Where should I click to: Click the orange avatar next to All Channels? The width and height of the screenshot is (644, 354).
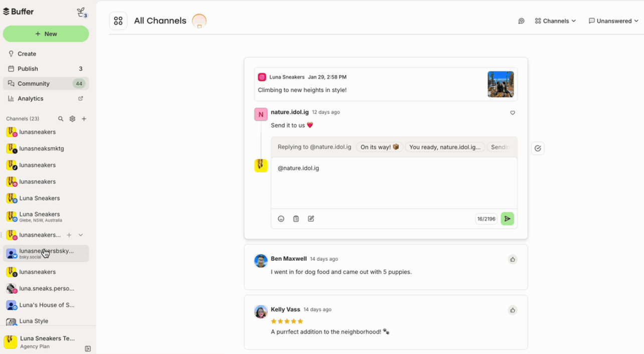click(x=199, y=21)
